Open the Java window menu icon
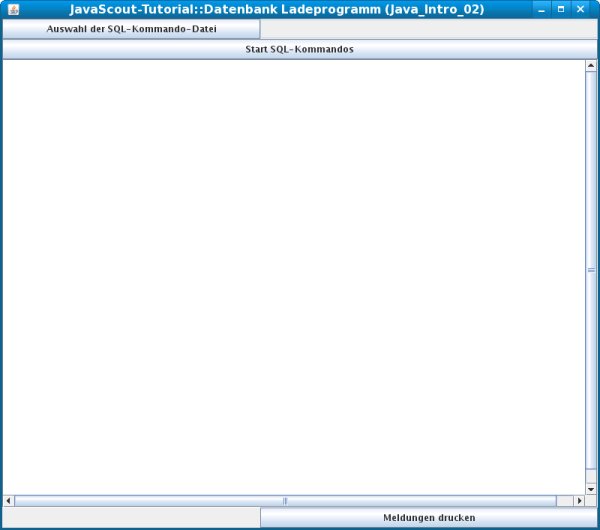The height and width of the screenshot is (530, 600). 13,9
